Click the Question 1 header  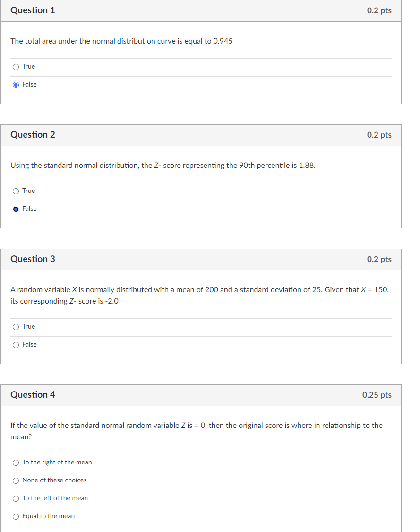[x=33, y=10]
